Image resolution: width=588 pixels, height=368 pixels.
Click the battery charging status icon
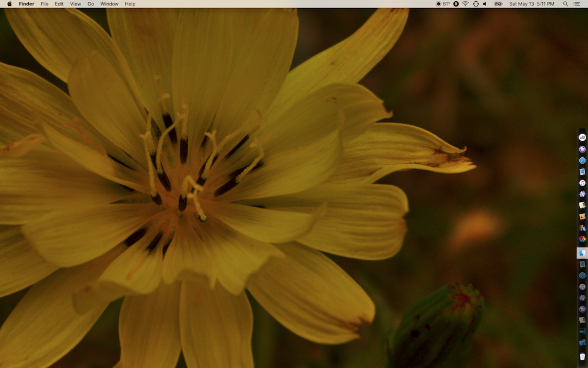tap(499, 4)
